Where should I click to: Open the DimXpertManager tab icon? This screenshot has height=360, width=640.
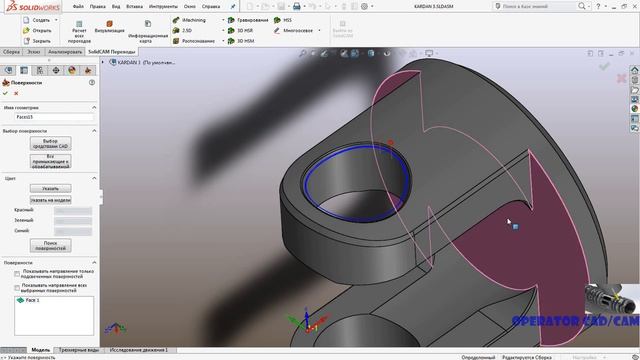(x=56, y=71)
